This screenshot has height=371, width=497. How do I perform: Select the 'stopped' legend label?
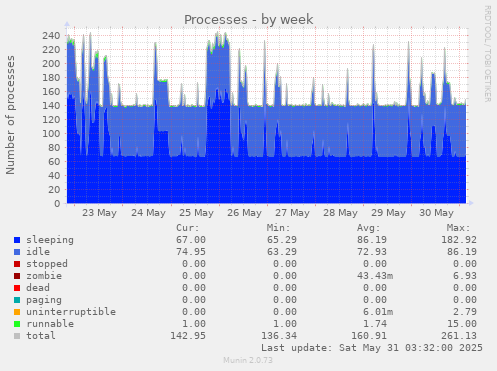click(47, 264)
